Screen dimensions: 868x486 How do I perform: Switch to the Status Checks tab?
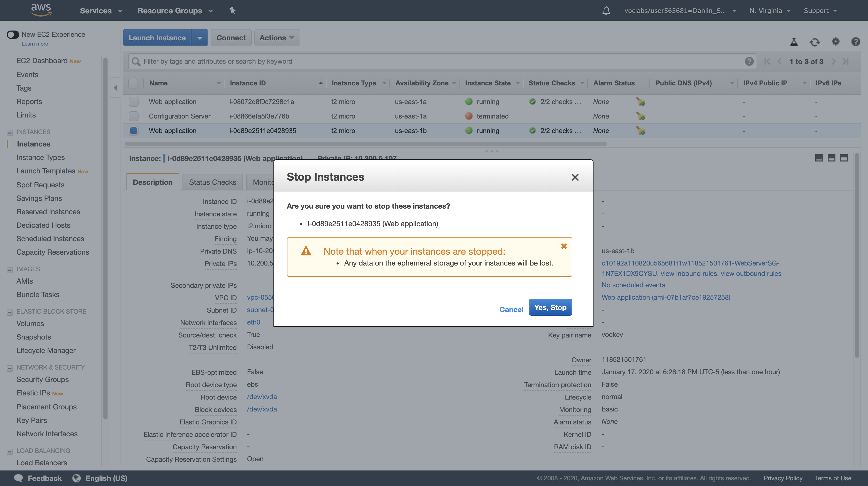(212, 182)
